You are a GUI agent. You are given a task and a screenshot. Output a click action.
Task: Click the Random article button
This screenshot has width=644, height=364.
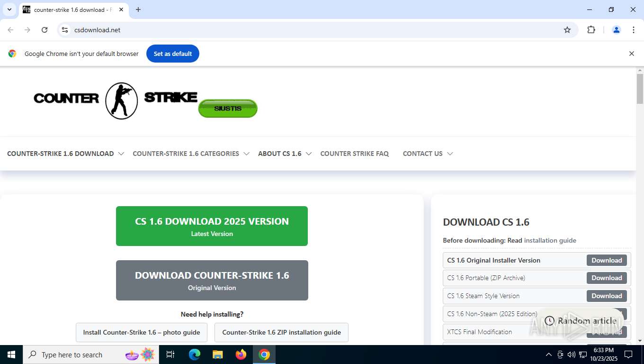tap(581, 321)
